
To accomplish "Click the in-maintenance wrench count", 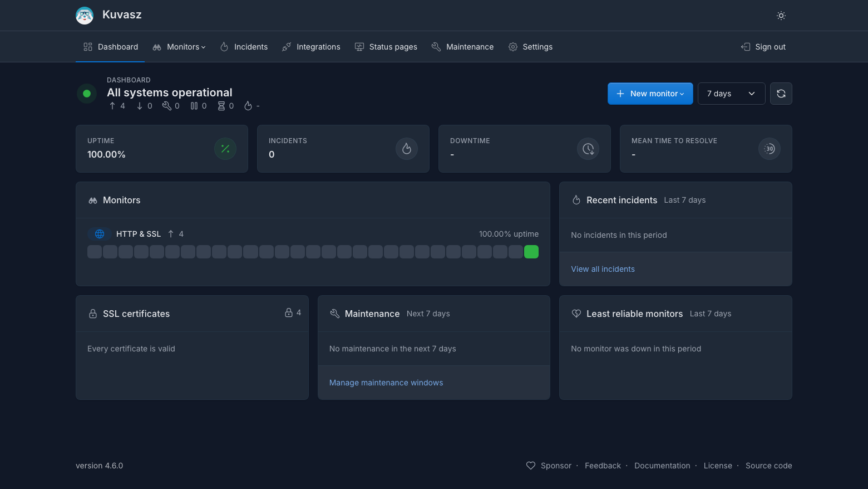I will tap(171, 106).
